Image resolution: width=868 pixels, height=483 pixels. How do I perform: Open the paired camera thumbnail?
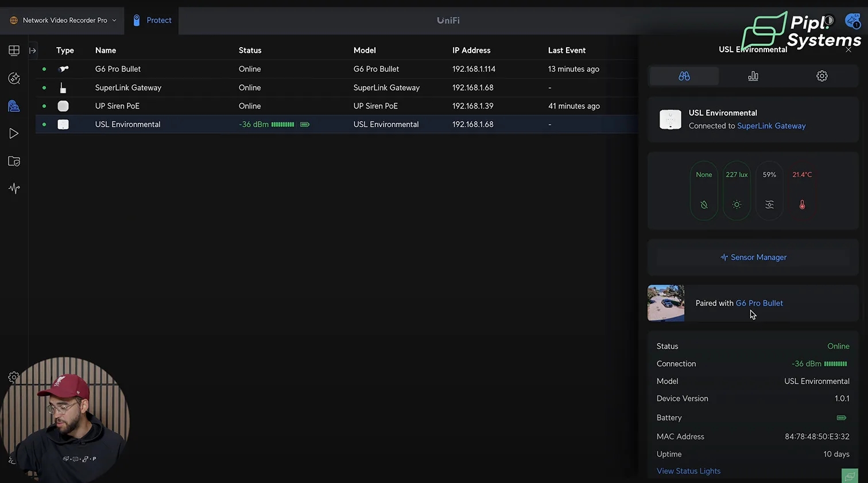pyautogui.click(x=666, y=303)
